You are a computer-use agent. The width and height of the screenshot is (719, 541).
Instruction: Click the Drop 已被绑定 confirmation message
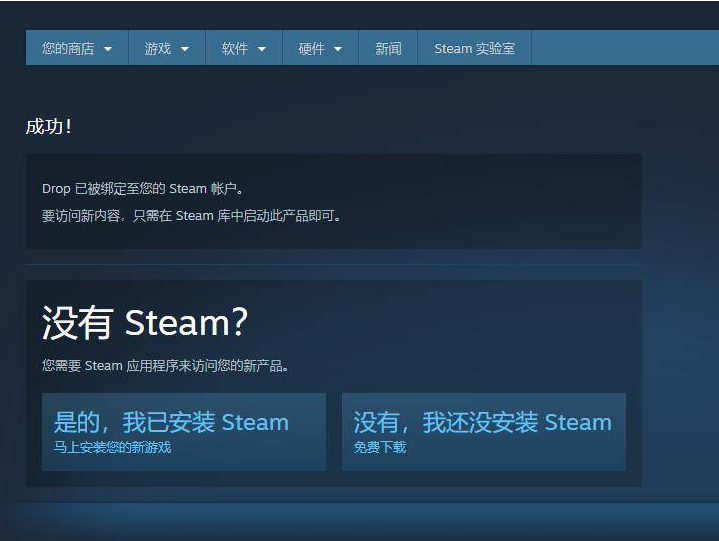(x=143, y=188)
